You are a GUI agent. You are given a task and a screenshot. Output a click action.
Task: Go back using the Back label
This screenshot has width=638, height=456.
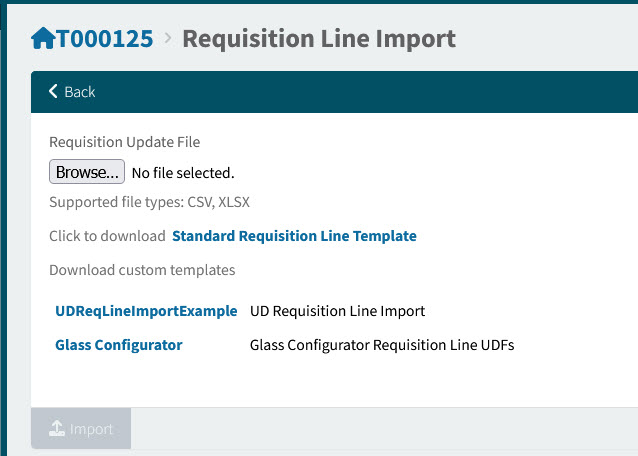[80, 92]
